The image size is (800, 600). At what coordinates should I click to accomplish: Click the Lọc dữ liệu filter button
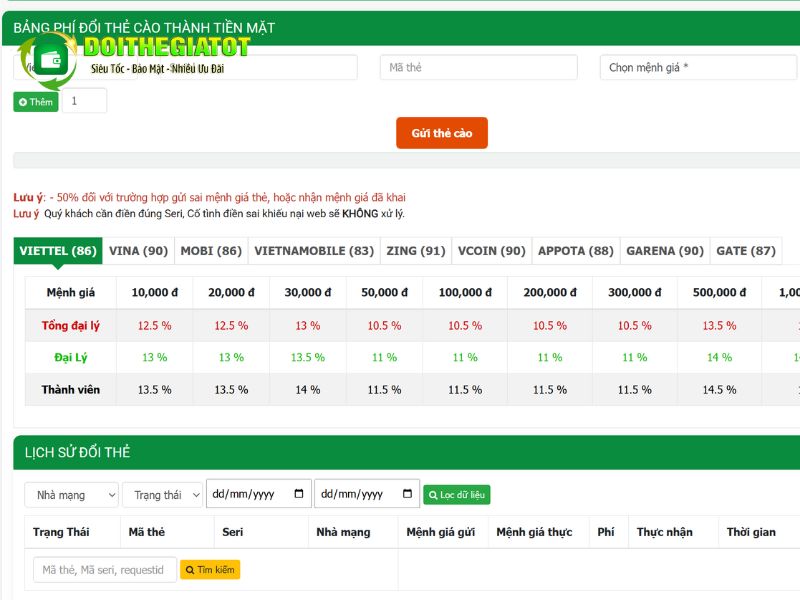coord(457,495)
